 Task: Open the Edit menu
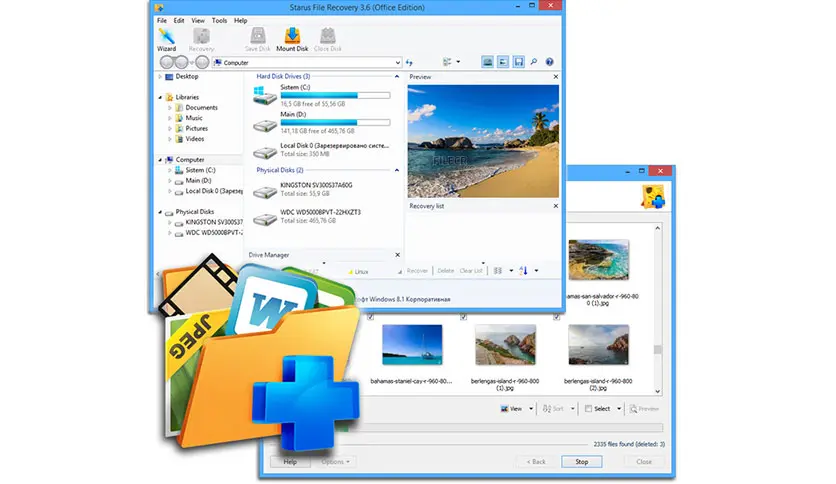tap(179, 20)
